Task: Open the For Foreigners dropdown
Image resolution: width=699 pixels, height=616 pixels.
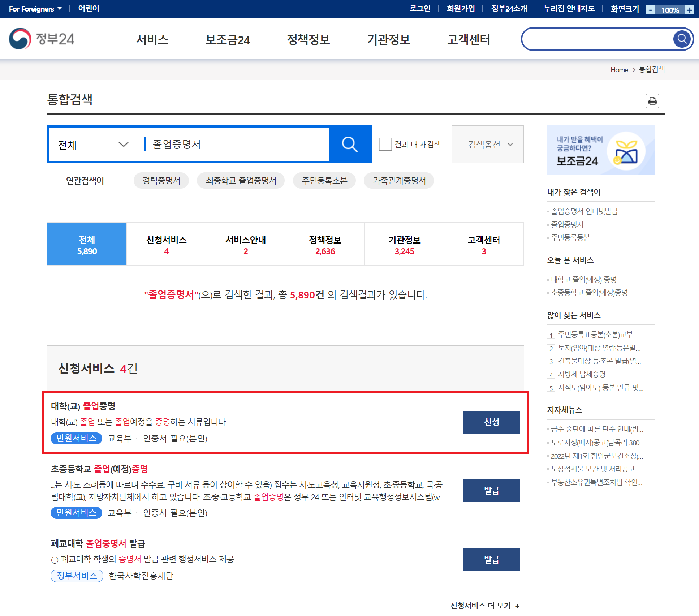Action: 35,9
